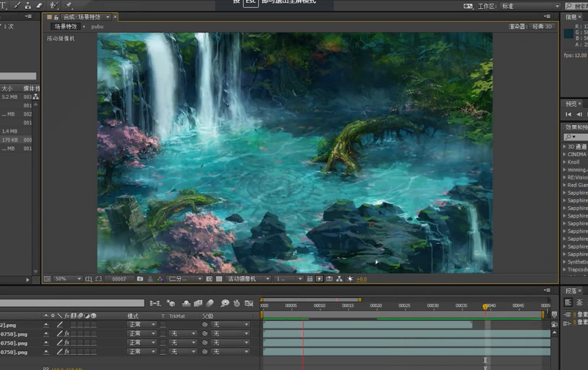
Task: Click the show channel RGB icon
Action: click(x=160, y=279)
